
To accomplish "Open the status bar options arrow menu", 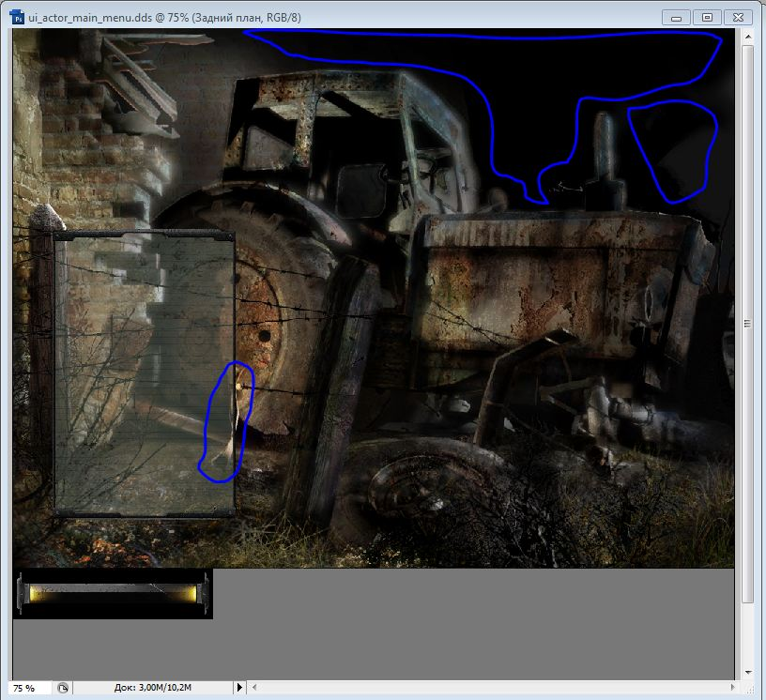I will (239, 688).
